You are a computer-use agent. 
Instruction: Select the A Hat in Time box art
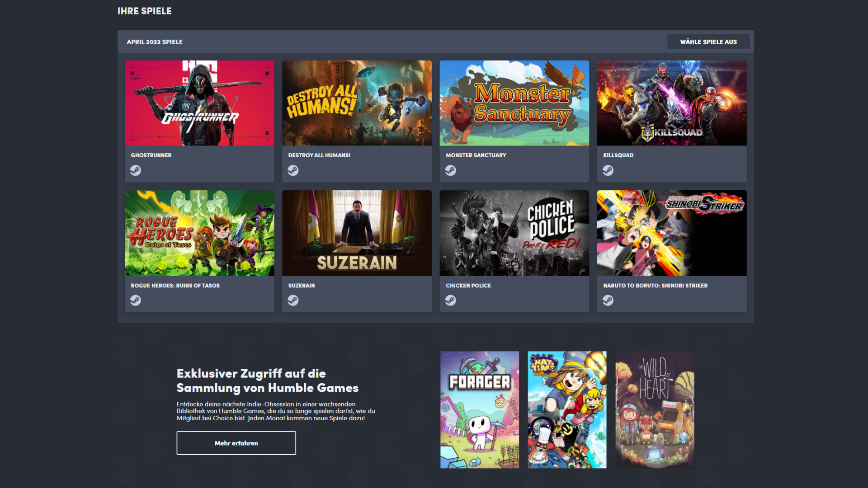pos(567,410)
